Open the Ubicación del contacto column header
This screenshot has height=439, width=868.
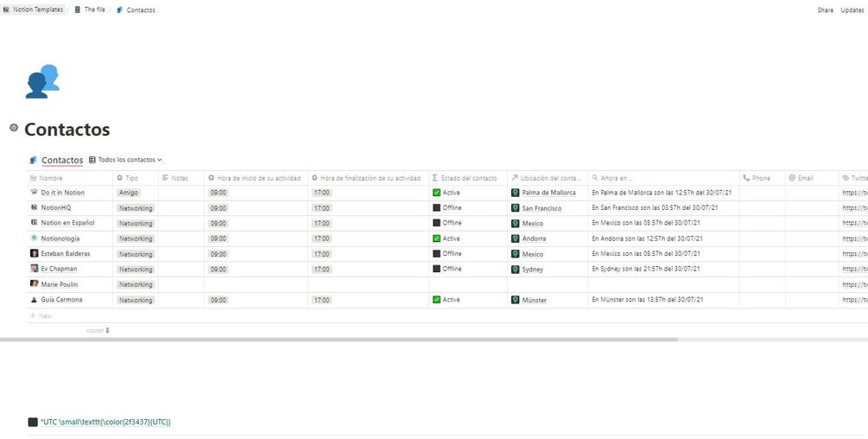tap(548, 178)
